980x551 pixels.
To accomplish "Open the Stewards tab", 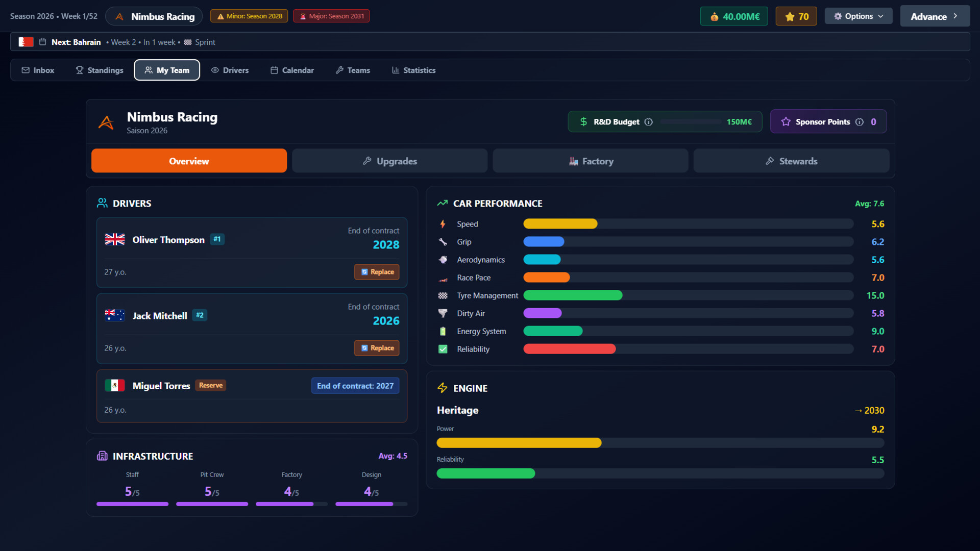I will pos(791,161).
